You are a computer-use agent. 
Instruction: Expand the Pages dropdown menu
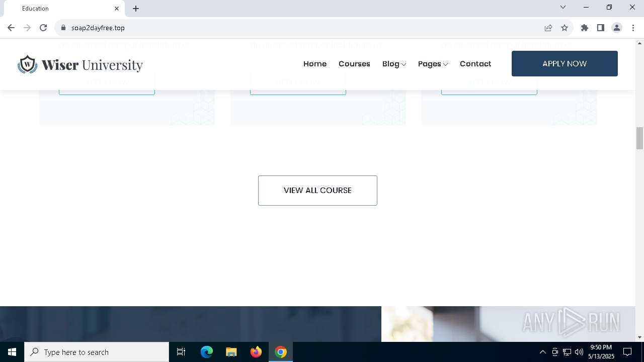click(433, 64)
